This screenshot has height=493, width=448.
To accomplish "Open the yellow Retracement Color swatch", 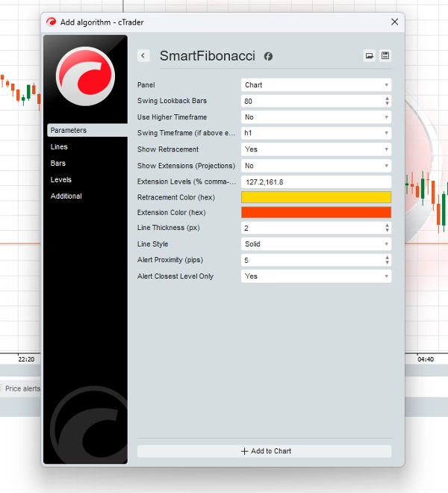I will pyautogui.click(x=317, y=197).
